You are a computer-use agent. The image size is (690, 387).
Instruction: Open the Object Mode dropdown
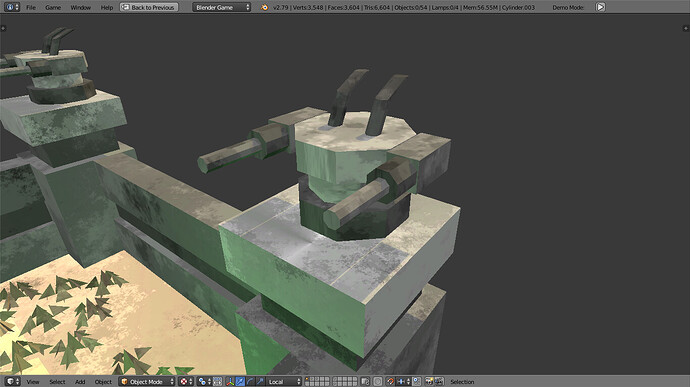147,381
